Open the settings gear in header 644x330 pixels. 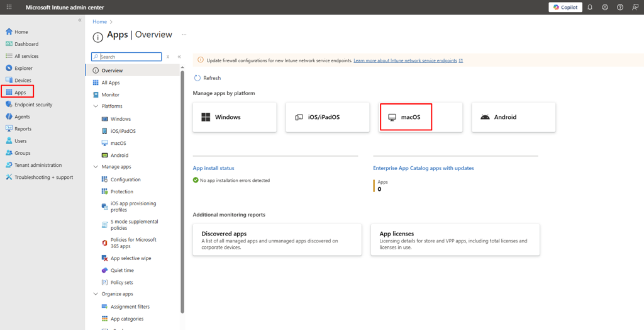coord(605,8)
